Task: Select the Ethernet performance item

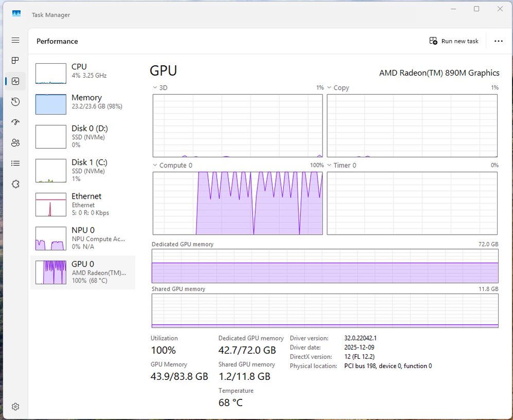Action: coord(83,205)
